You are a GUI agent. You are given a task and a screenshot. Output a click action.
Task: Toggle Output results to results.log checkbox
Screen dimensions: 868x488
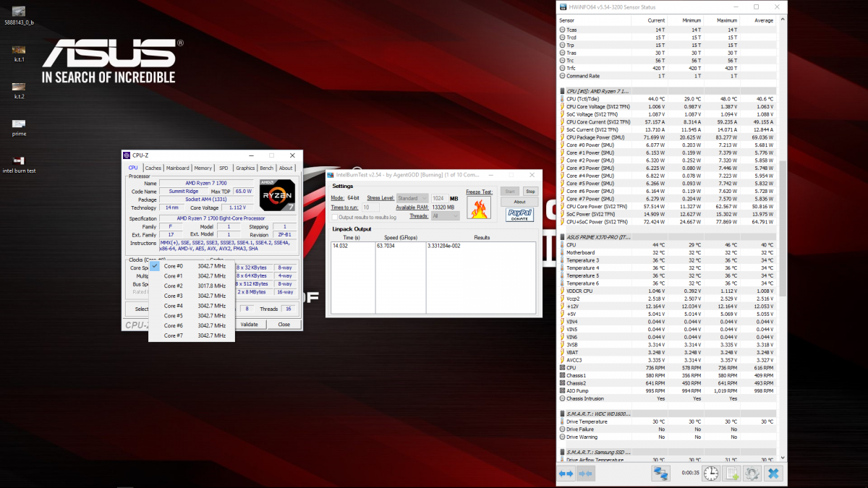(334, 217)
